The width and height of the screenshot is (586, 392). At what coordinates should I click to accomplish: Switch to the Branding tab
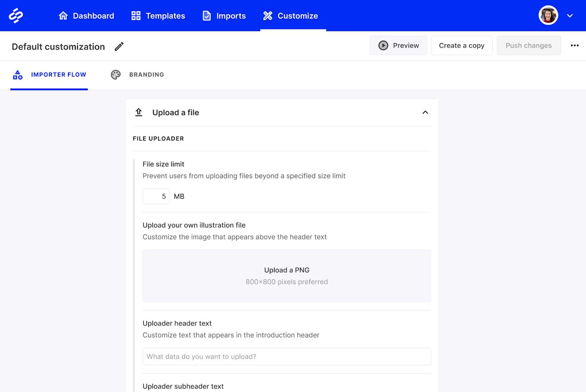(x=146, y=75)
